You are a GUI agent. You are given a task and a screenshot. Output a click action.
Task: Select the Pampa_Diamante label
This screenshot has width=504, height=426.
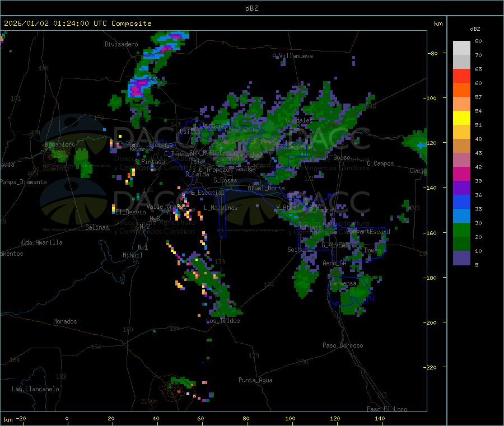coord(24,182)
